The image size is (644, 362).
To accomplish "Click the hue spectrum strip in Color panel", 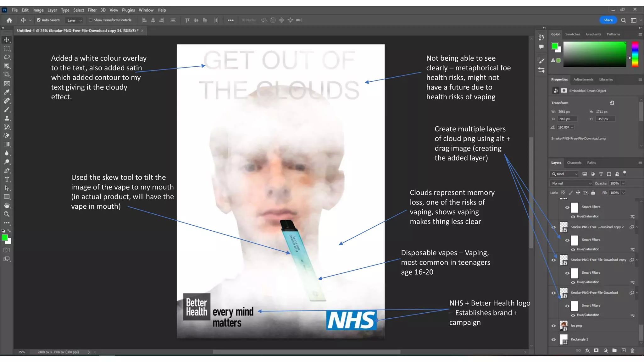I will click(635, 54).
